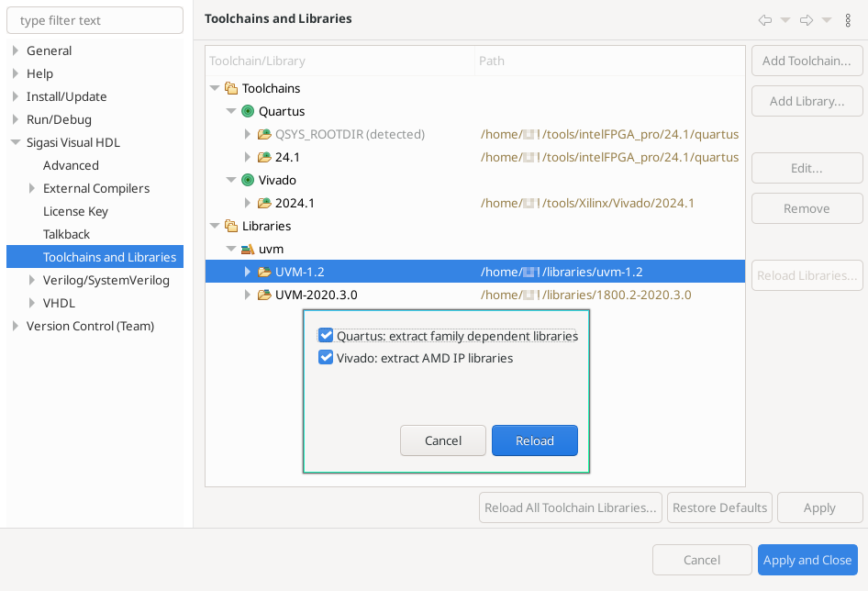The width and height of the screenshot is (868, 591).
Task: Toggle Vivado extract AMD IP libraries checkbox
Action: [x=326, y=358]
